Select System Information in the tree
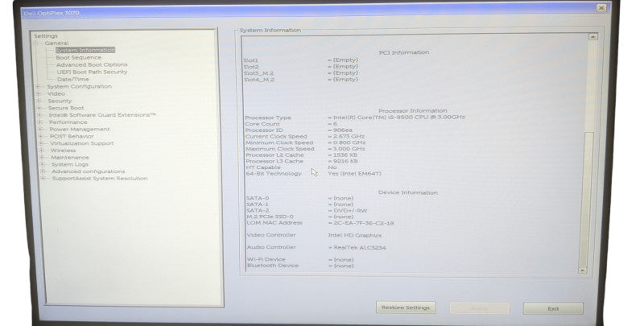This screenshot has width=644, height=326. click(x=85, y=50)
